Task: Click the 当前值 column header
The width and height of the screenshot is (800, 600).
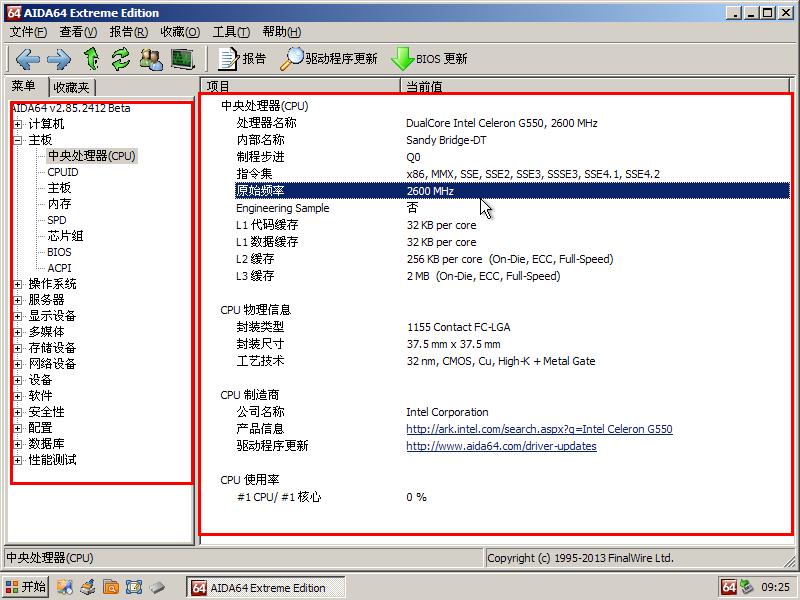Action: pyautogui.click(x=595, y=86)
